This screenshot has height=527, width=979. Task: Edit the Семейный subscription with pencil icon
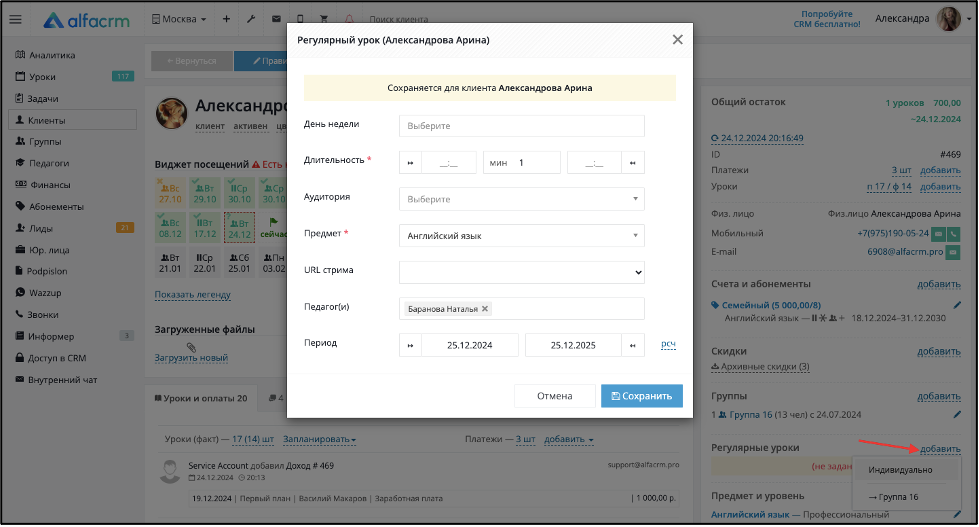pos(957,305)
